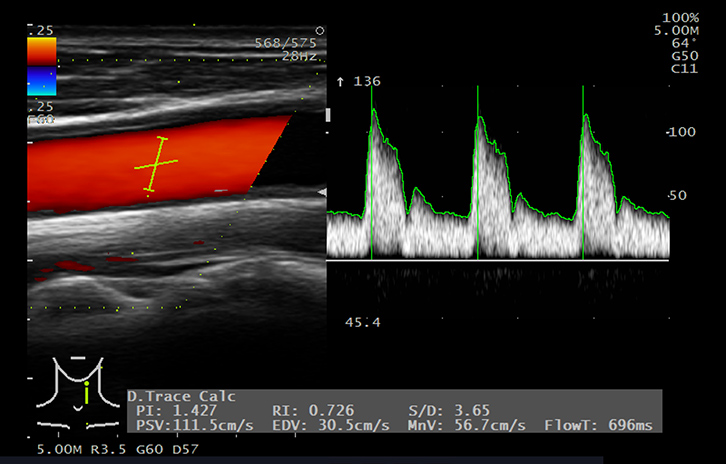Click the spectral Doppler baseline

498,259
